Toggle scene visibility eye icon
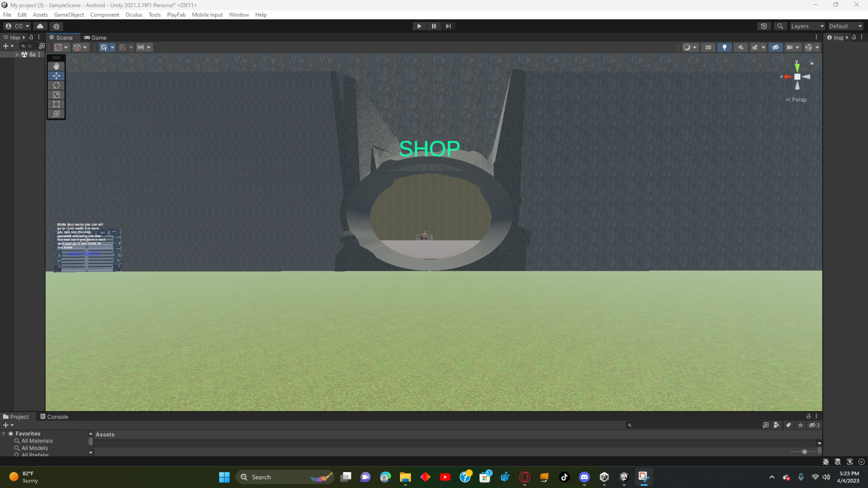 [775, 47]
